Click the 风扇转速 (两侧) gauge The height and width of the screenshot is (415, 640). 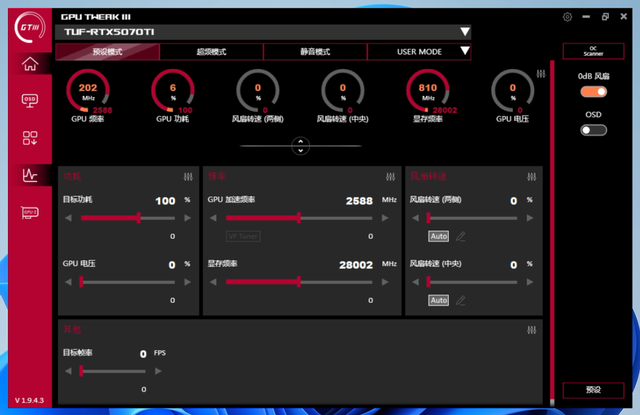pos(258,91)
